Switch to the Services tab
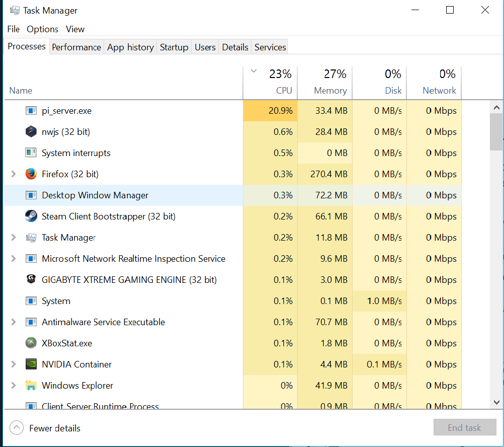Image resolution: width=504 pixels, height=447 pixels. click(x=270, y=47)
